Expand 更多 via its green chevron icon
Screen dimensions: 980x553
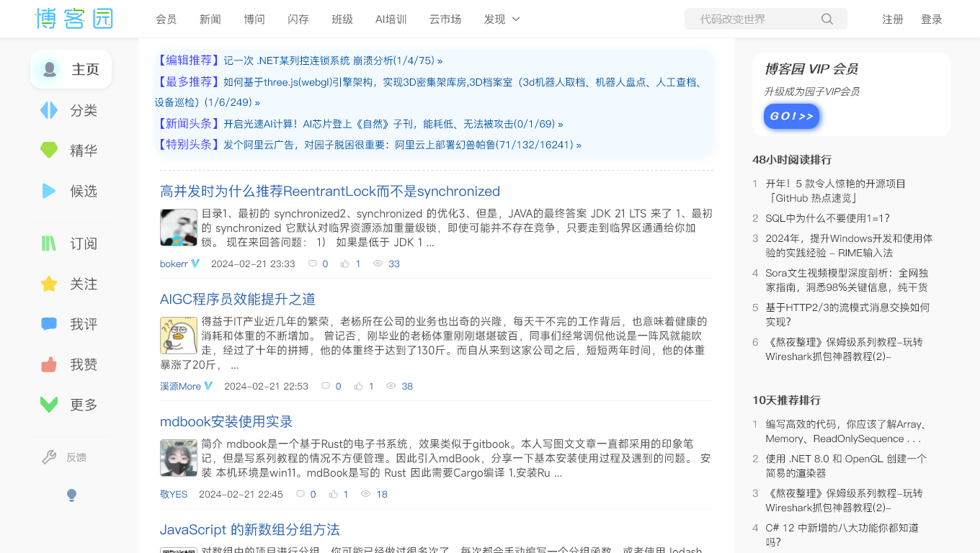pyautogui.click(x=49, y=405)
